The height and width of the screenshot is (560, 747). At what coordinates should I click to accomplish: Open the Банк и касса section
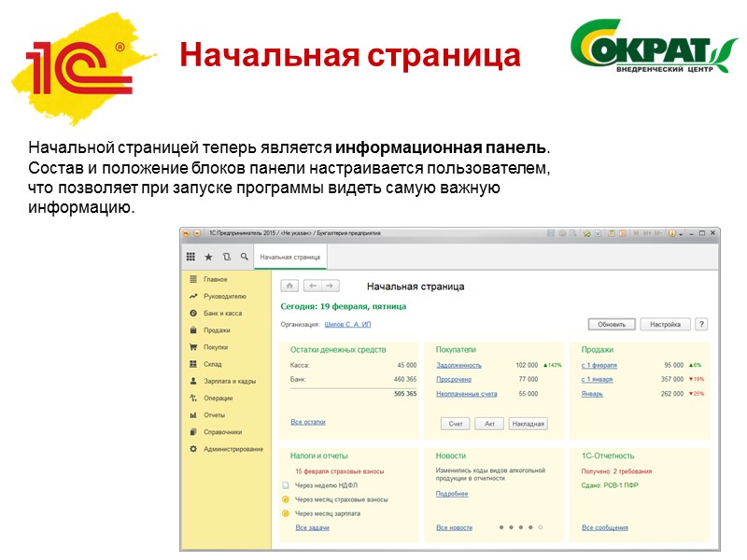222,314
